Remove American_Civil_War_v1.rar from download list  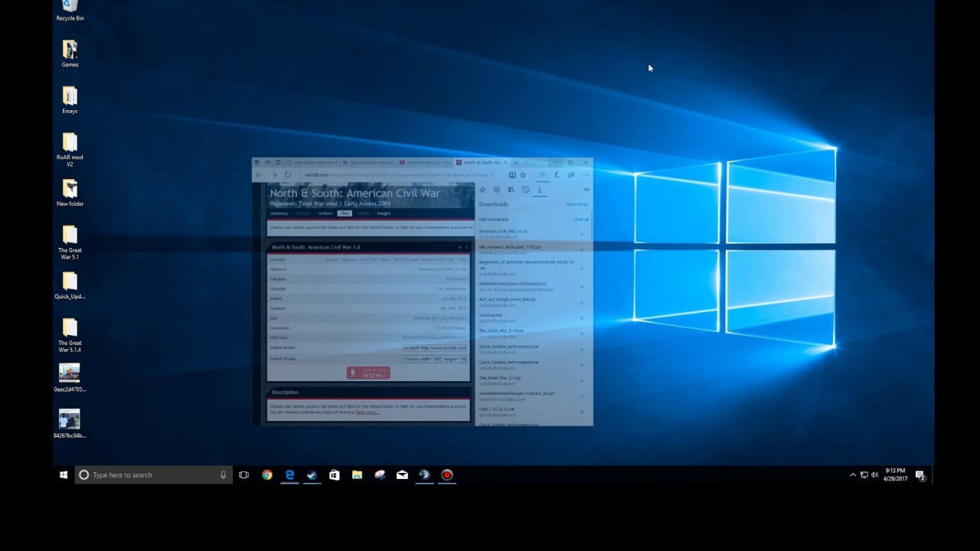tap(582, 233)
